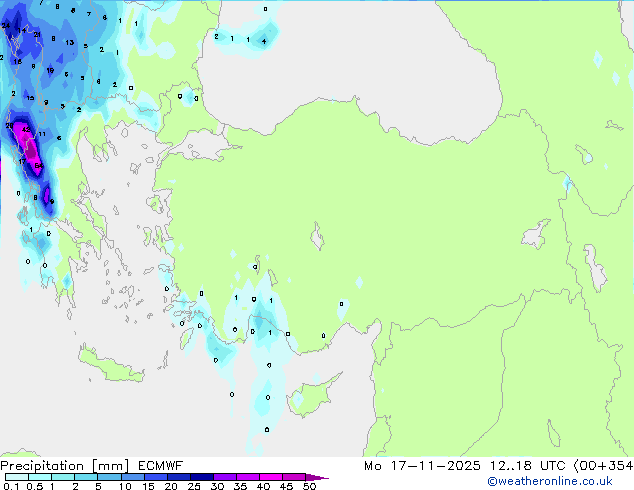Click the 'Mo' weekday abbreviation
This screenshot has height=490, width=634.
click(373, 466)
